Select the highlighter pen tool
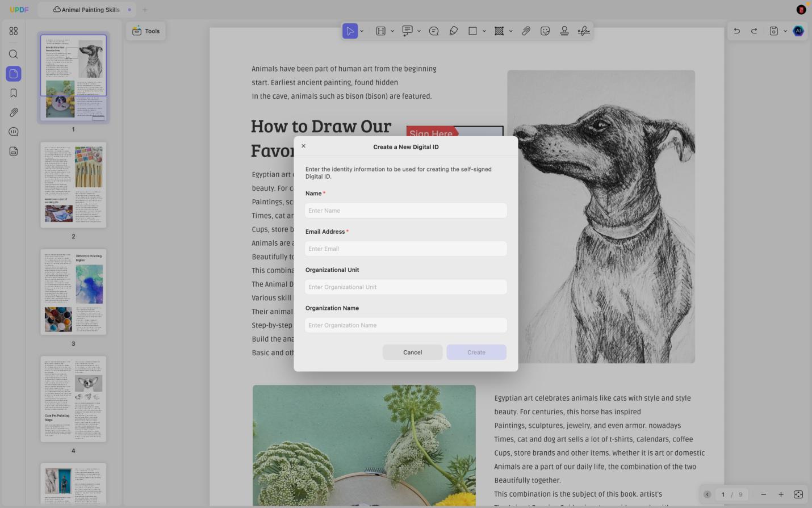This screenshot has height=508, width=812. click(x=454, y=31)
